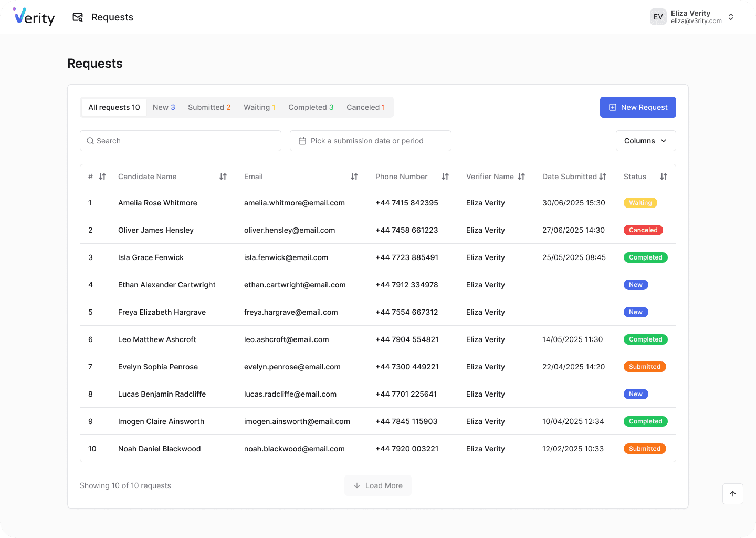
Task: Sort by the # column
Action: point(102,177)
